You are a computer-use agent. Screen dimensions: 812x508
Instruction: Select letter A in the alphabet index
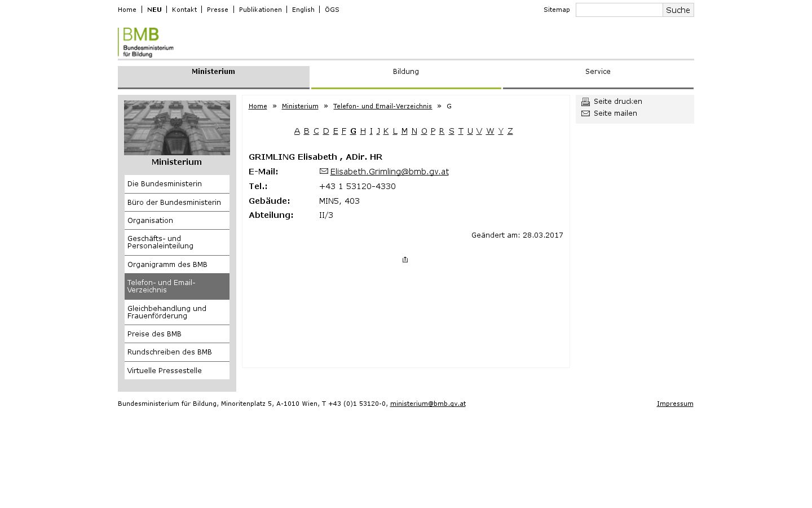coord(297,131)
